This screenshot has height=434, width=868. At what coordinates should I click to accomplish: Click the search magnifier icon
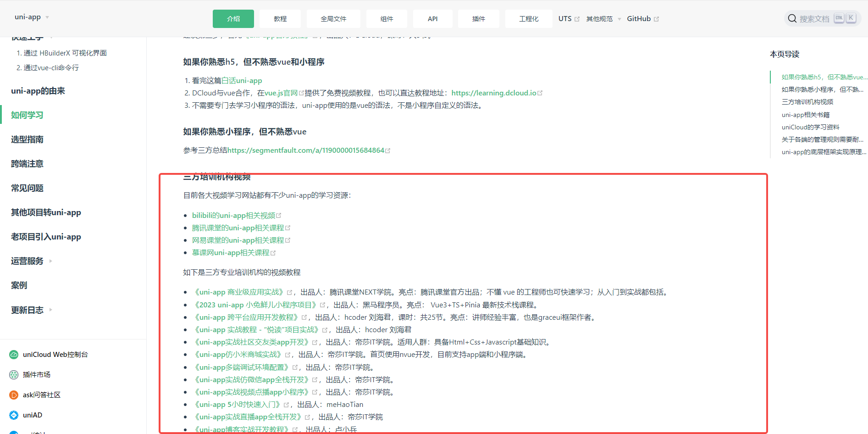(x=792, y=19)
